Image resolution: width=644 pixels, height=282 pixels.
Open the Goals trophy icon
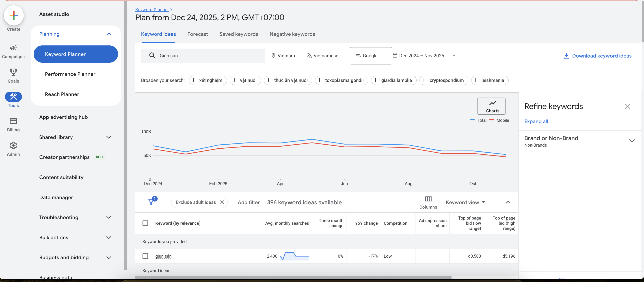(13, 72)
